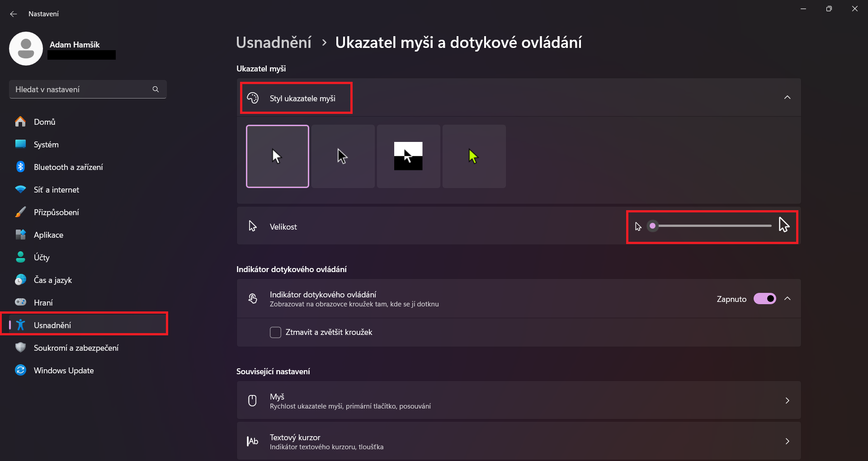
Task: Check Ztmavit a zvětšit kroužek
Action: click(x=275, y=332)
